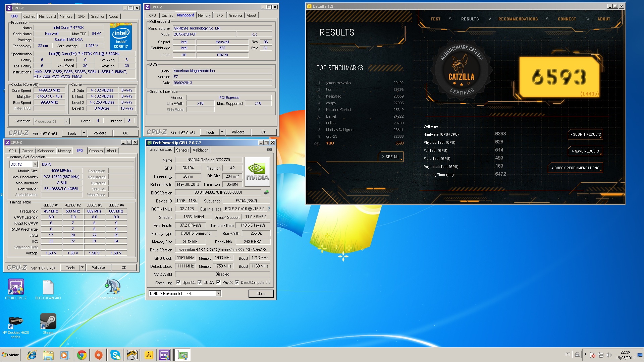644x362 pixels.
Task: Open Tools arrow in CPU-Z SPD window
Action: [82, 267]
